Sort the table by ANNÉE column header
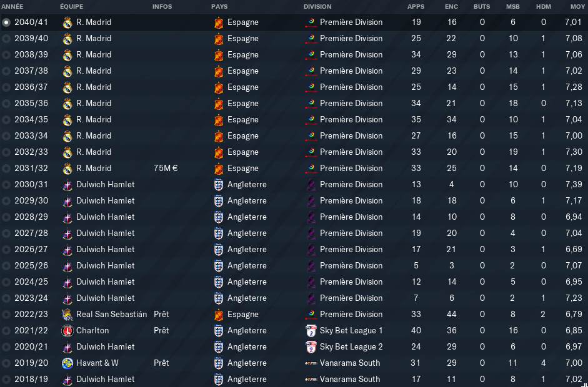 click(x=12, y=7)
